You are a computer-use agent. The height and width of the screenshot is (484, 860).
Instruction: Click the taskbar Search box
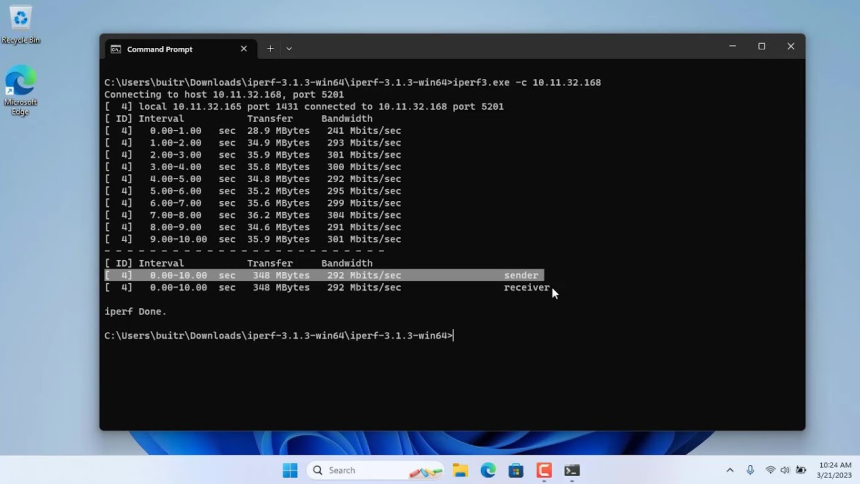[376, 470]
